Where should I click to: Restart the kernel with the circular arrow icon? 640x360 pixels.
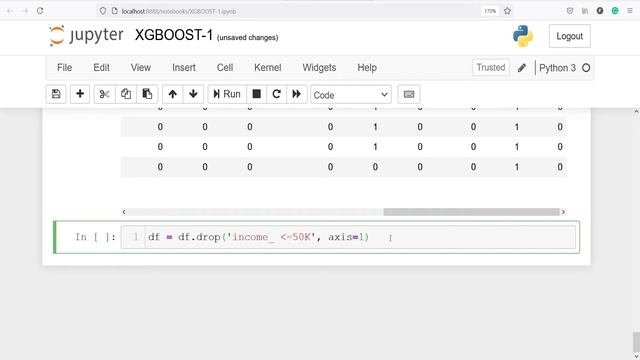pos(276,94)
